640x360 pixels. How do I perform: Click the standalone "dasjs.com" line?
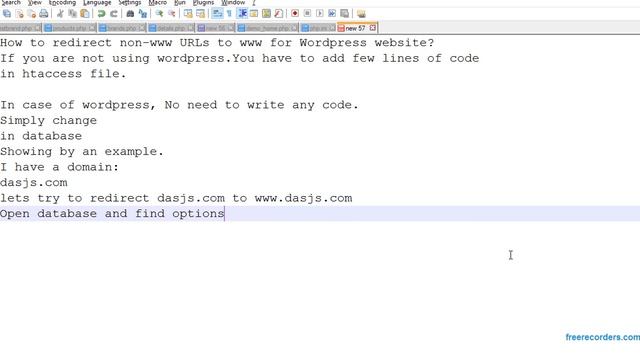point(34,182)
